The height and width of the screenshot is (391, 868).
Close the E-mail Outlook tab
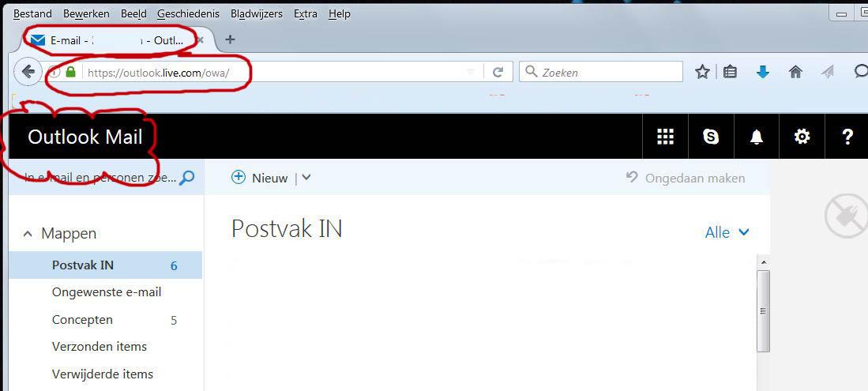tap(201, 40)
